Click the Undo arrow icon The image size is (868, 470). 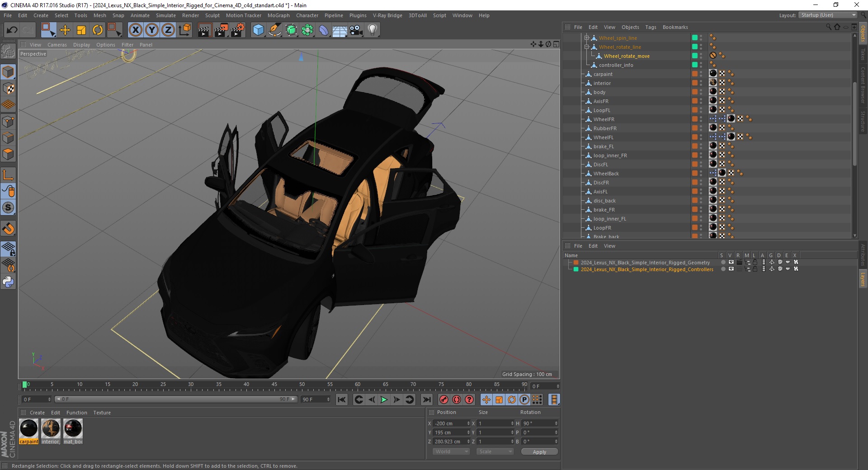(x=12, y=30)
